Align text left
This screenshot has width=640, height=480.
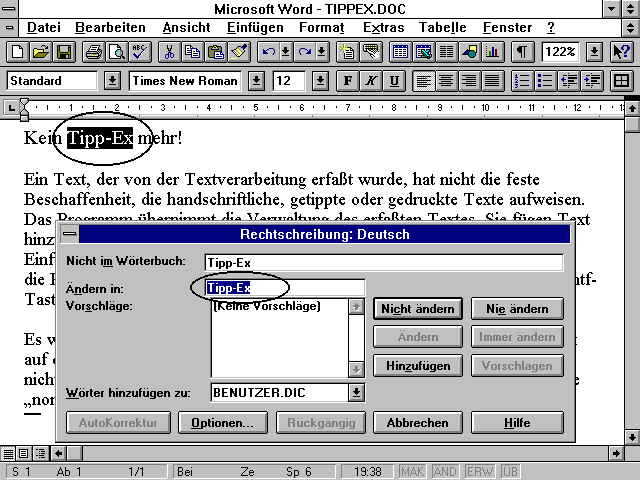pos(423,81)
